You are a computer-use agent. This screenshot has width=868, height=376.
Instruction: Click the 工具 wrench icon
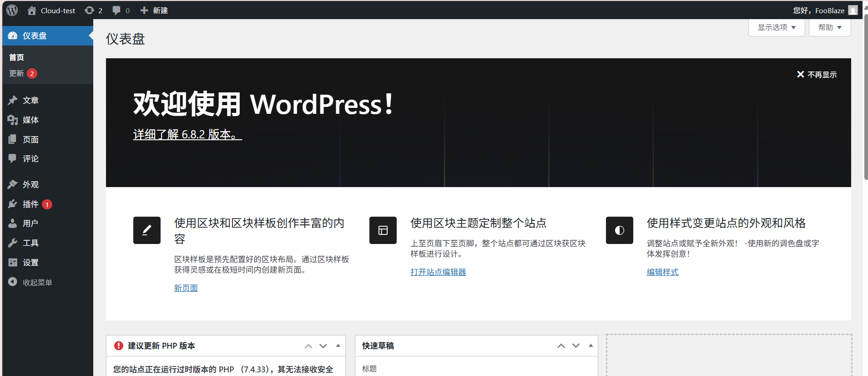coord(13,243)
